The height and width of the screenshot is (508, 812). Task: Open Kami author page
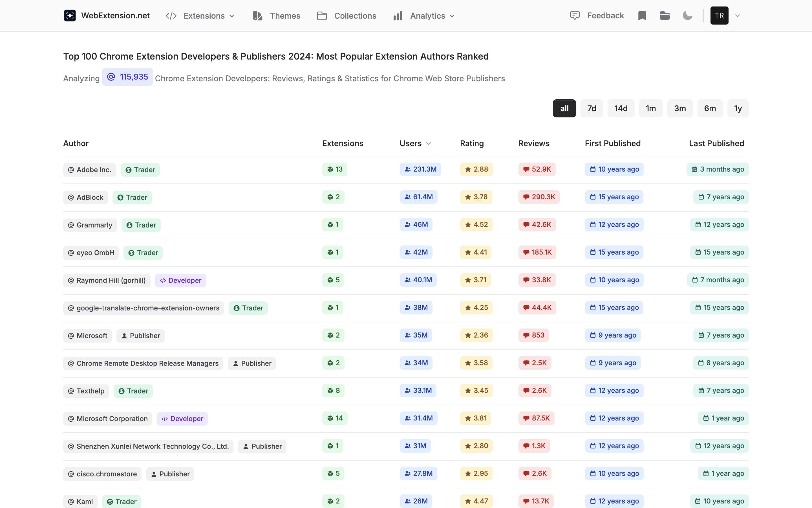click(81, 502)
